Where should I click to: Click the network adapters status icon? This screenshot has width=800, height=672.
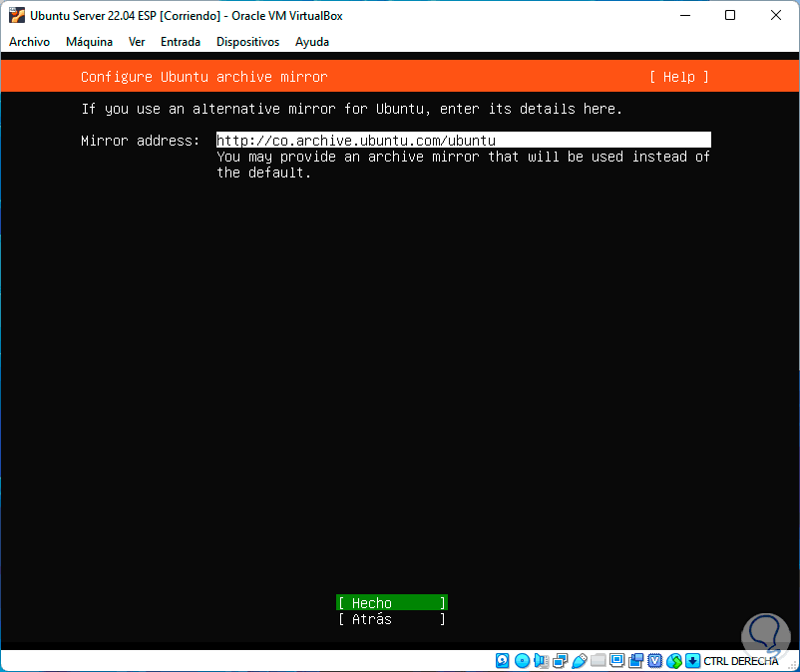coord(560,661)
